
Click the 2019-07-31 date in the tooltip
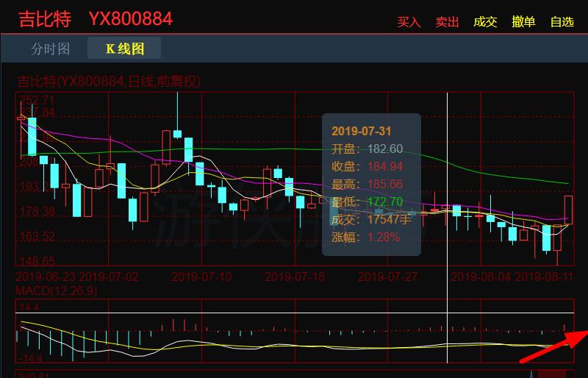click(361, 131)
